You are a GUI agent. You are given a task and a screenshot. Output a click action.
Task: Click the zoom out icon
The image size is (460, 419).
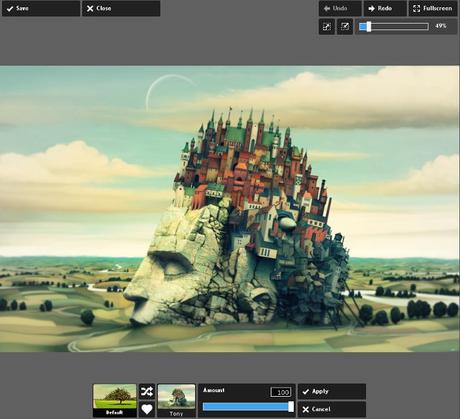tap(327, 27)
